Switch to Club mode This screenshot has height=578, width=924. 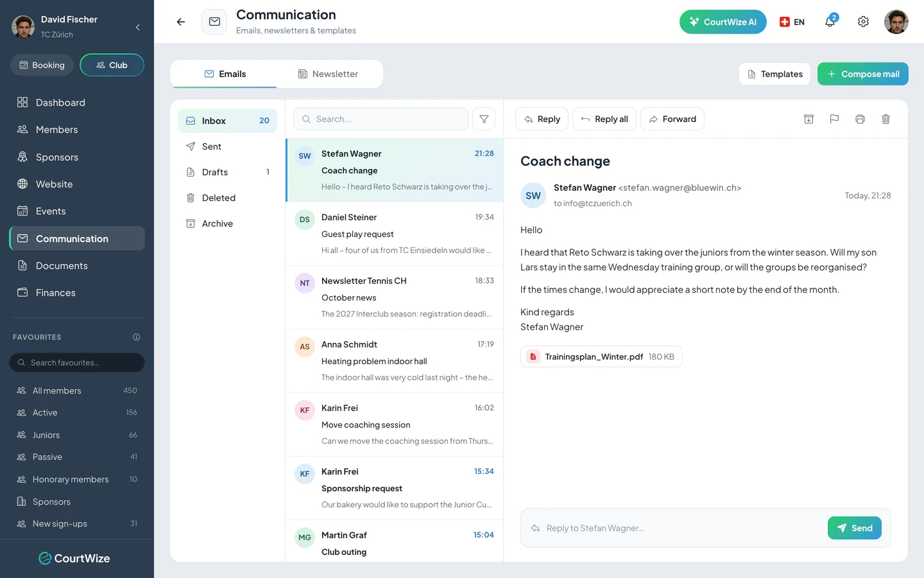pyautogui.click(x=112, y=65)
